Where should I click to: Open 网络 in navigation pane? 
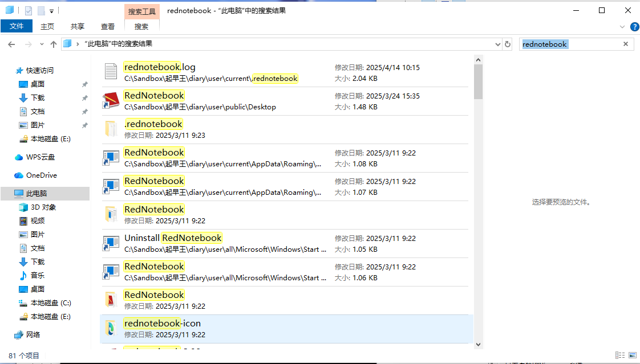(33, 334)
